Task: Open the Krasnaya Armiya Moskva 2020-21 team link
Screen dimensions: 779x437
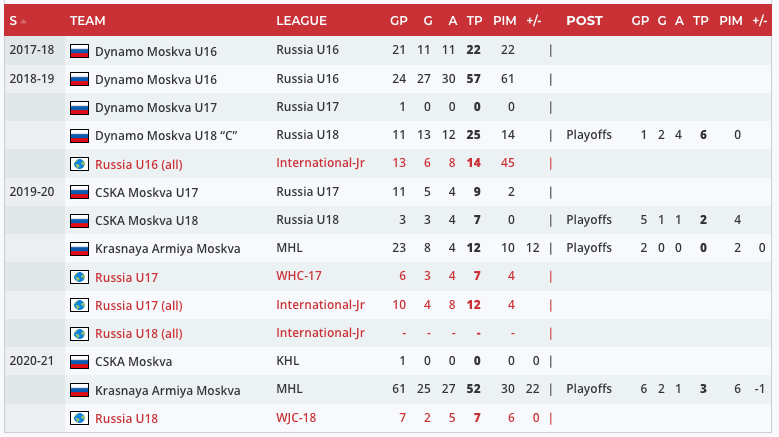Action: coord(167,390)
